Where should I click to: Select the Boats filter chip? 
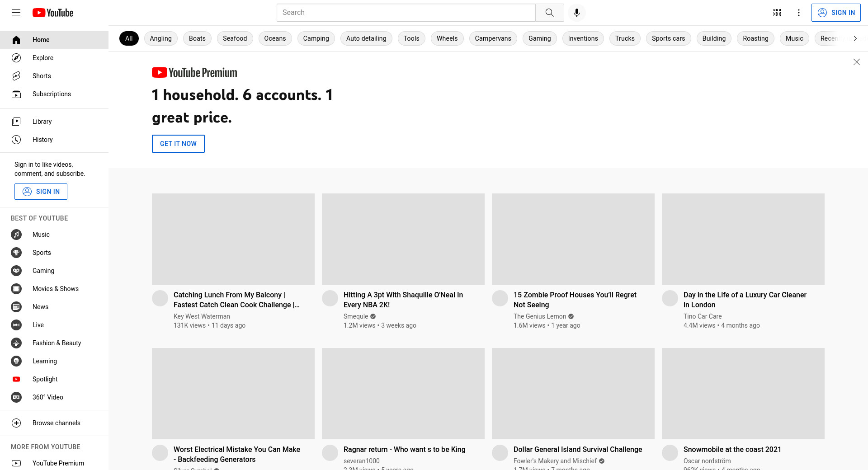[x=197, y=38]
